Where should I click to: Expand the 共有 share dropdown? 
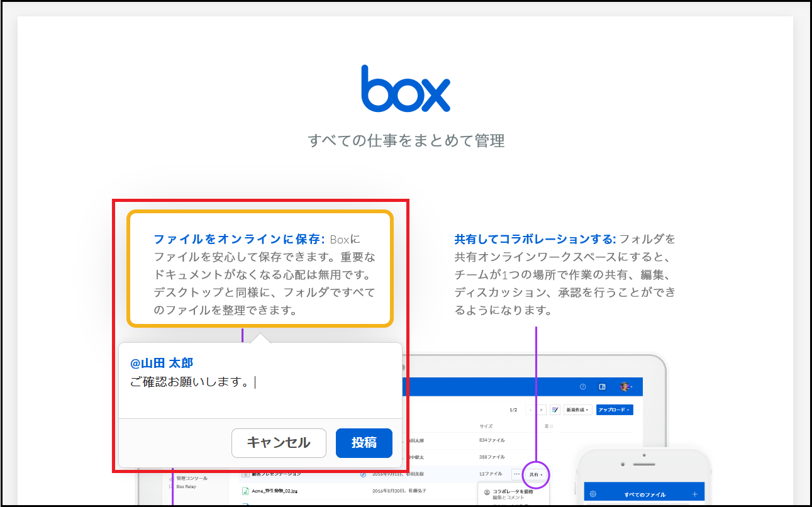[536, 474]
